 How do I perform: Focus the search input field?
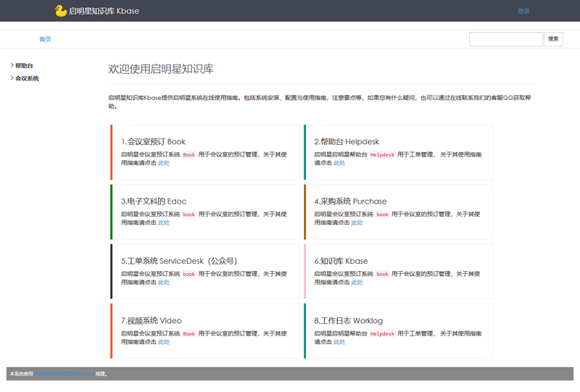pos(505,39)
